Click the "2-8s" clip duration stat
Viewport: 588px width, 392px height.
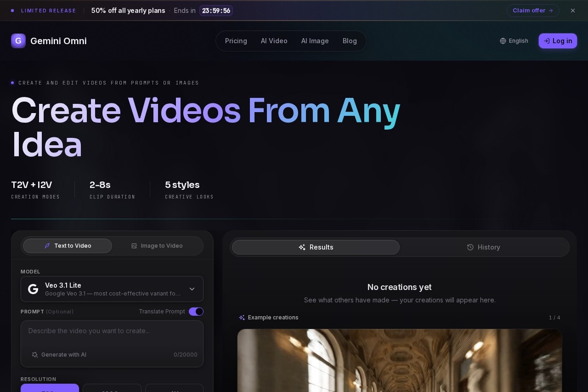click(100, 185)
